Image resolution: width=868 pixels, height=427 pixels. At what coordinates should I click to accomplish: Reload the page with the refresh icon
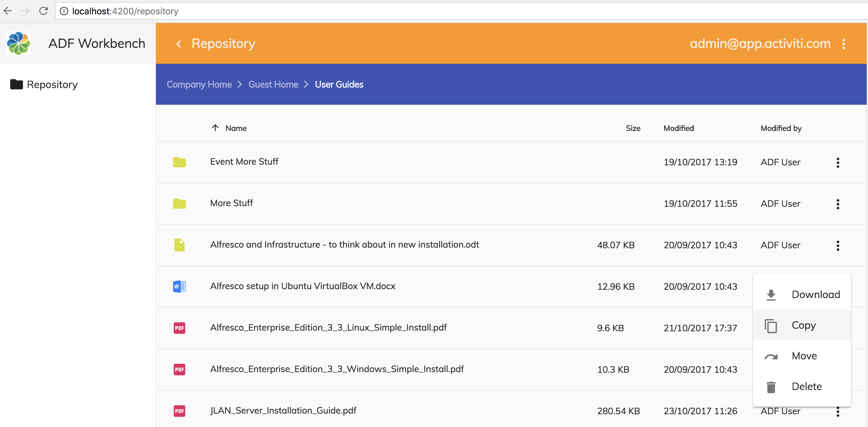click(43, 11)
